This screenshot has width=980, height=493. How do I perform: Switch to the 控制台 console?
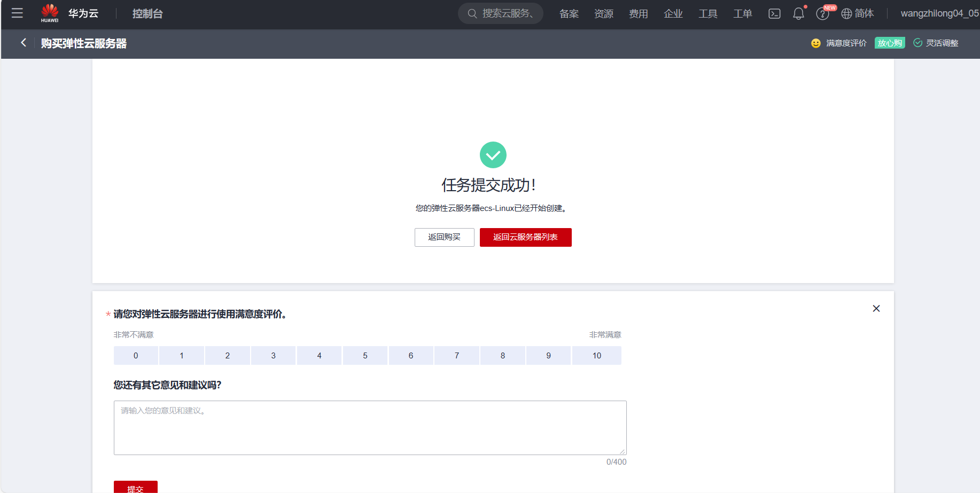click(x=147, y=13)
